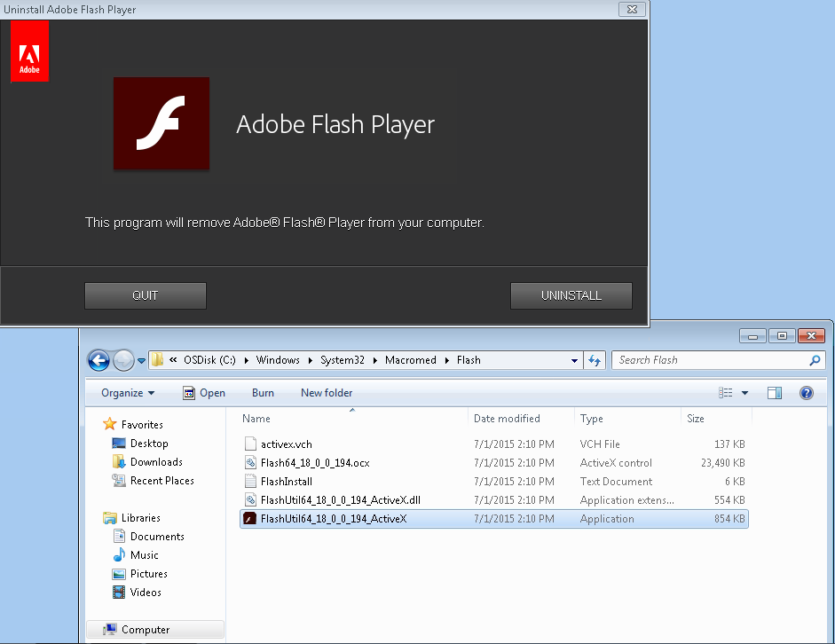Click the Explorer back arrow icon
Viewport: 835px width, 644px height.
point(98,360)
